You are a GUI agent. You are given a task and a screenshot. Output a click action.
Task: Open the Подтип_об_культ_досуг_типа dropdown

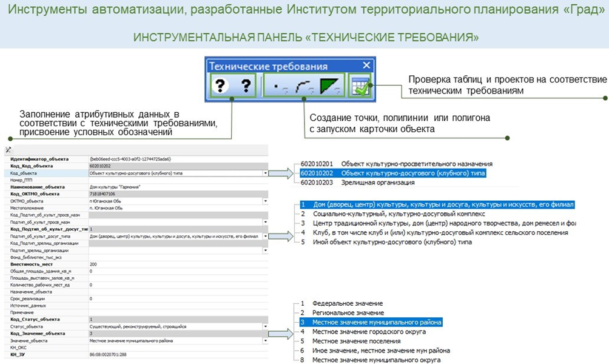(x=265, y=236)
